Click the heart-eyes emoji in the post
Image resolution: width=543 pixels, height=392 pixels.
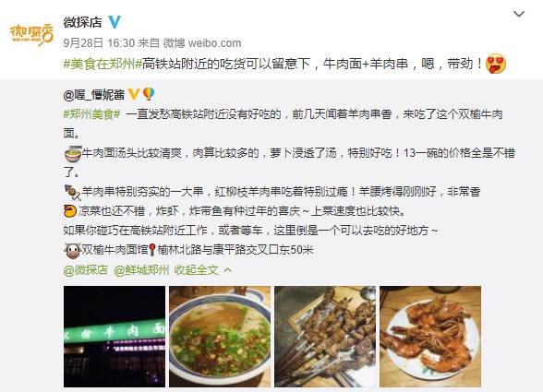496,64
